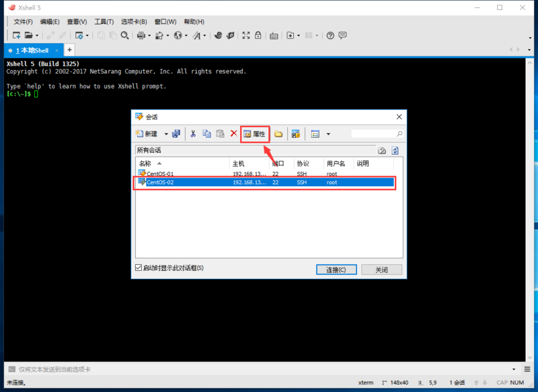
Task: Close the 本地Shell tab with its x
Action: tap(57, 50)
